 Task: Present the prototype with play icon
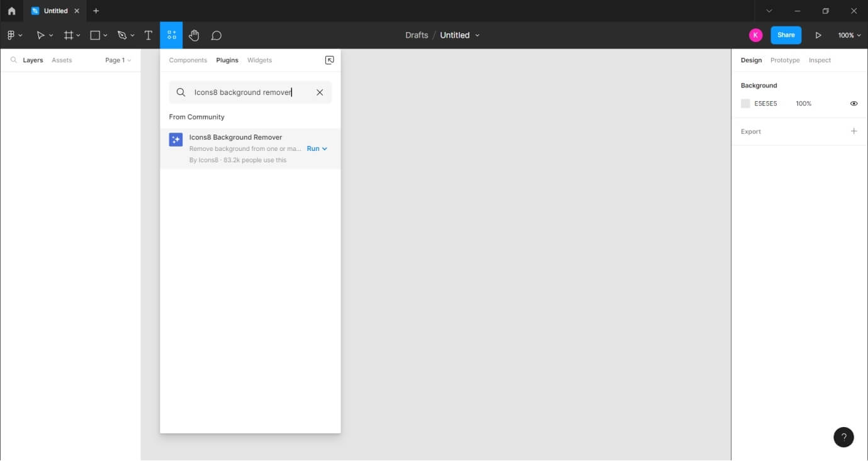(x=818, y=35)
